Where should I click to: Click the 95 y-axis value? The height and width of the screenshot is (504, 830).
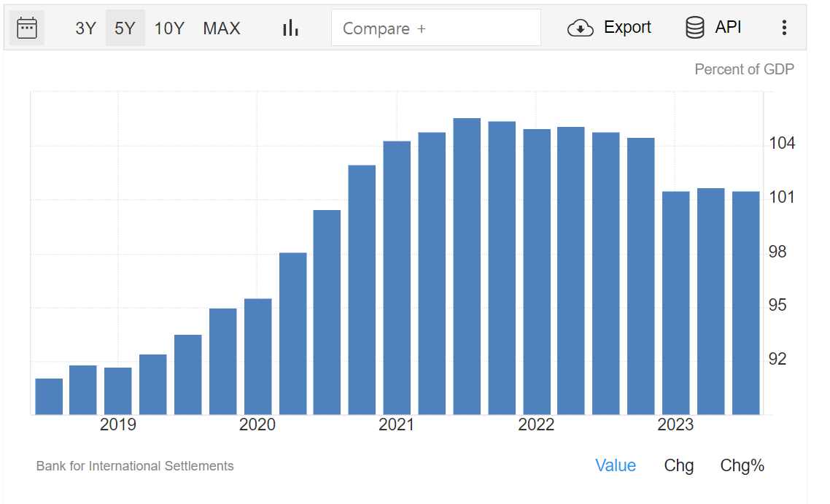777,305
